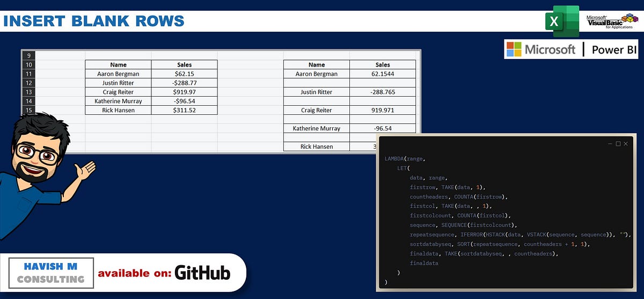Select row header 13
The height and width of the screenshot is (299, 644).
[28, 92]
